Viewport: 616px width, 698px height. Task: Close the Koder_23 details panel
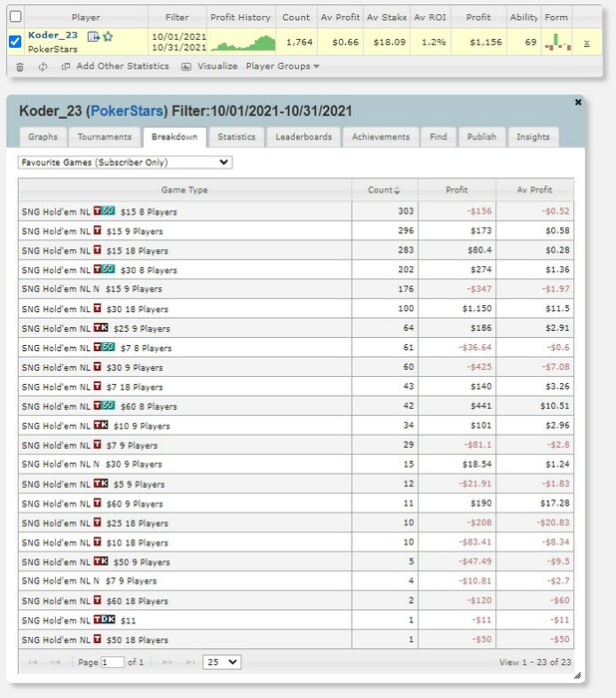tap(578, 102)
